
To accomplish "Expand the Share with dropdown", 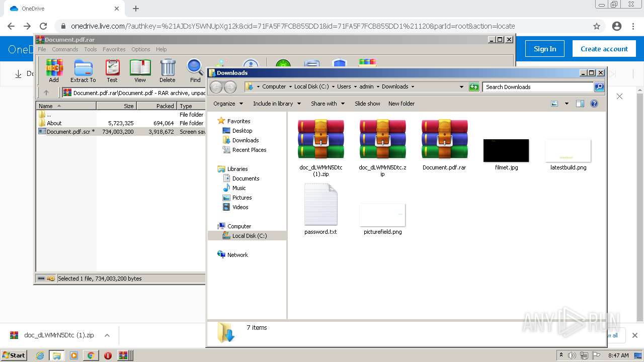I will 328,104.
